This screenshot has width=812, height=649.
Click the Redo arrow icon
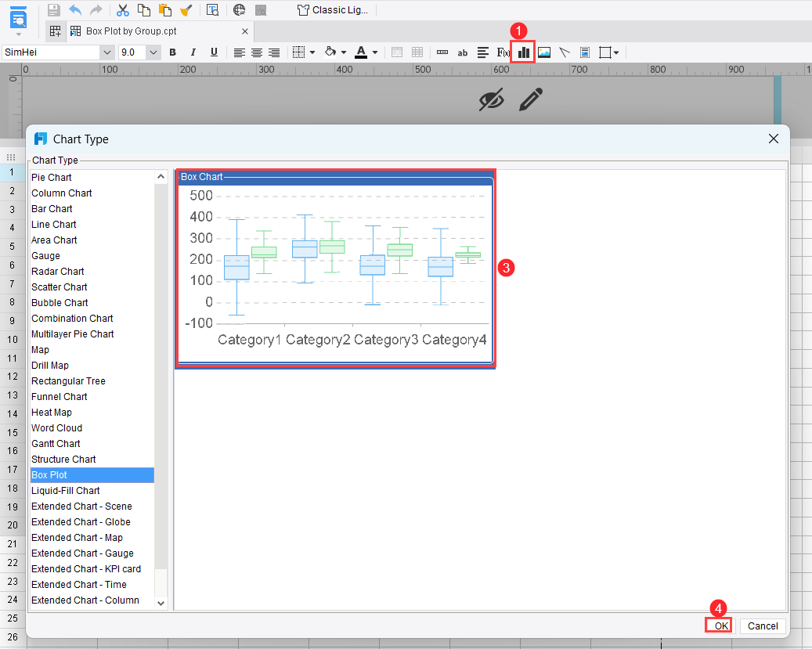pyautogui.click(x=96, y=10)
